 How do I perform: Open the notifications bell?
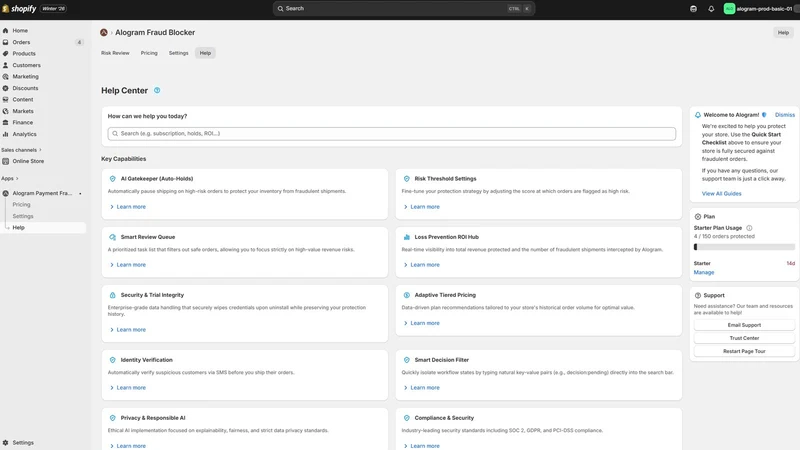click(711, 9)
